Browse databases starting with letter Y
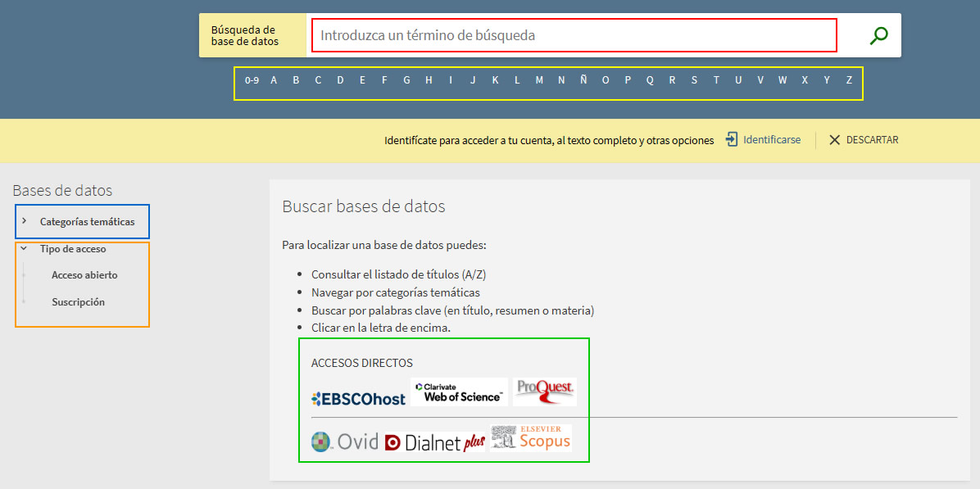This screenshot has height=489, width=980. pyautogui.click(x=827, y=80)
